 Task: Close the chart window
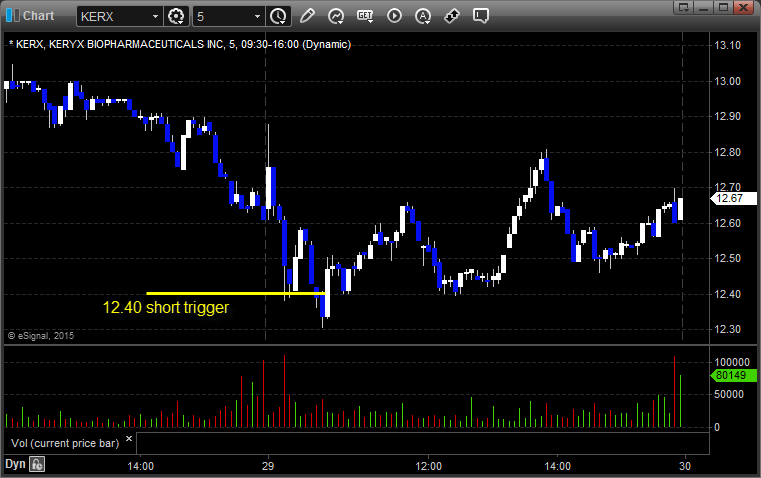(744, 7)
